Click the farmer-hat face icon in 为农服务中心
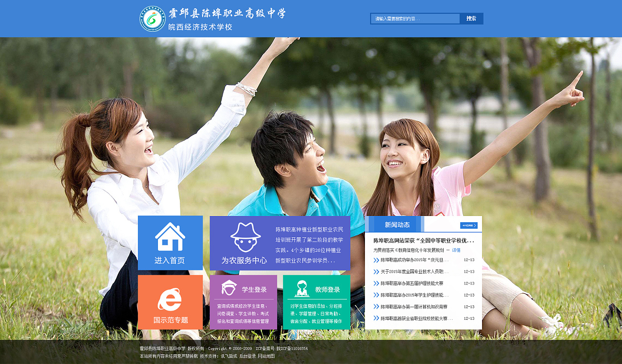Image resolution: width=622 pixels, height=364 pixels. (245, 237)
